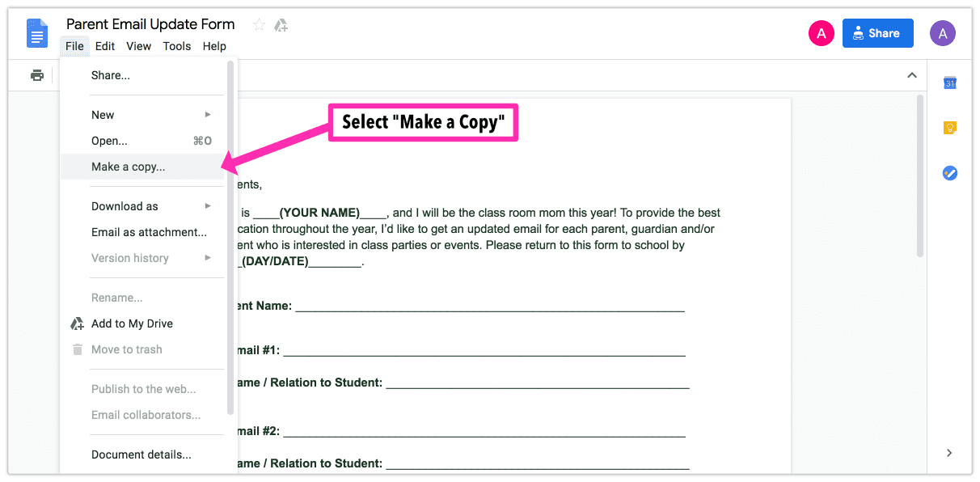The image size is (980, 482).
Task: Open the Tasks side panel icon
Action: click(x=950, y=173)
